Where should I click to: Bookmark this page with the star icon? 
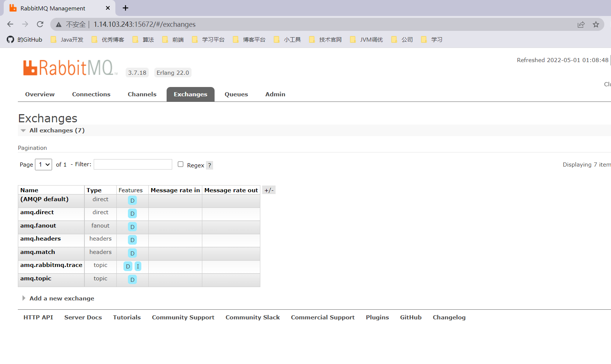tap(596, 25)
